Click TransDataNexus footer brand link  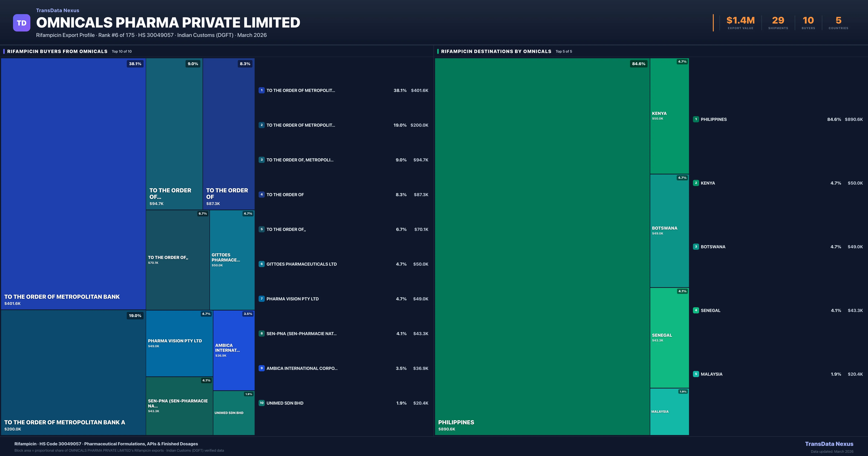coord(829,444)
